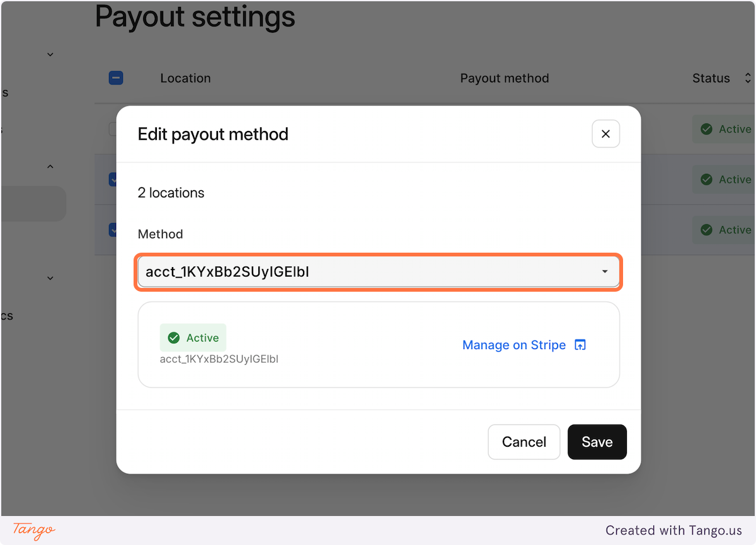Click the sort arrows next to Status
The image size is (756, 545).
click(x=748, y=77)
